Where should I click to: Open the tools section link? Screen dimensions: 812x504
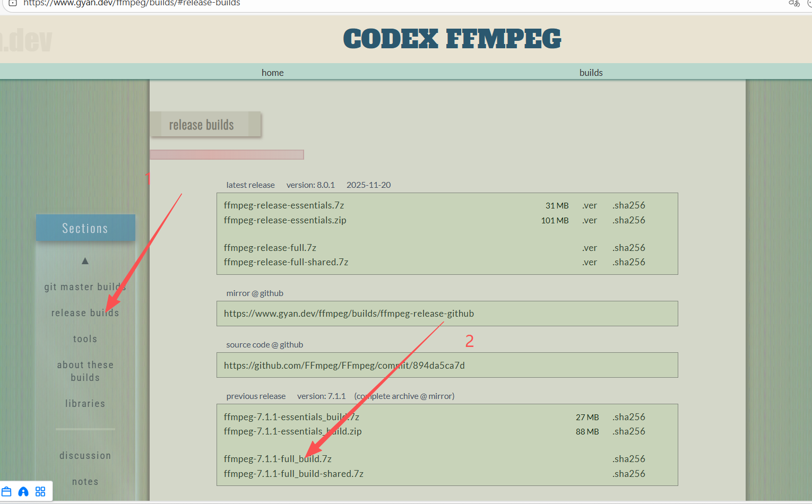85,339
